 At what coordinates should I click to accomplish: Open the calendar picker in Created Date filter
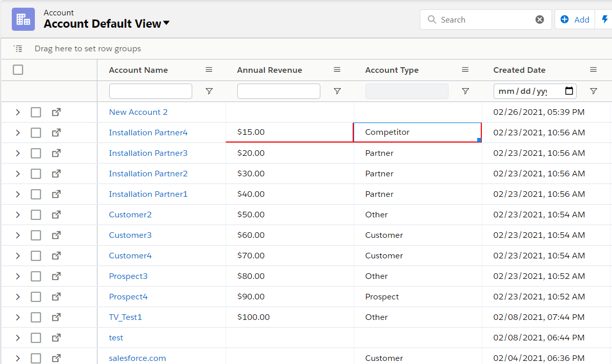pos(569,91)
